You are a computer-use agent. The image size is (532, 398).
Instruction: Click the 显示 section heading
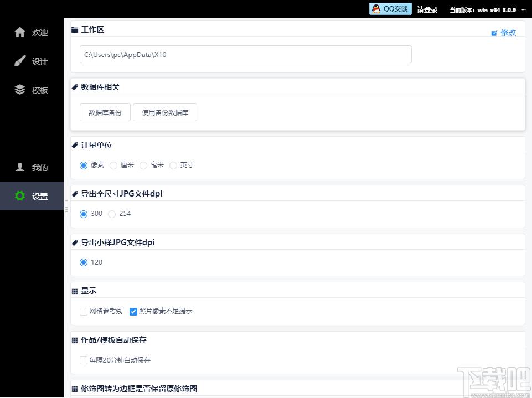[89, 291]
